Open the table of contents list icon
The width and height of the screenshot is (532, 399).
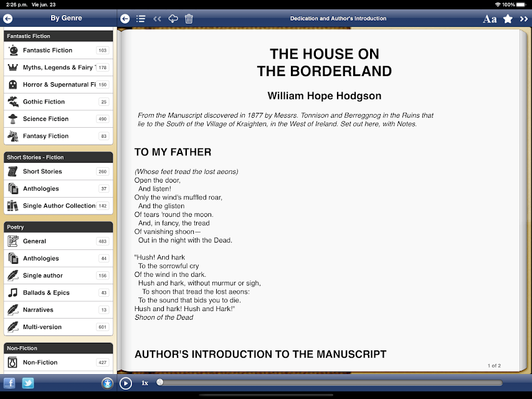pyautogui.click(x=141, y=19)
